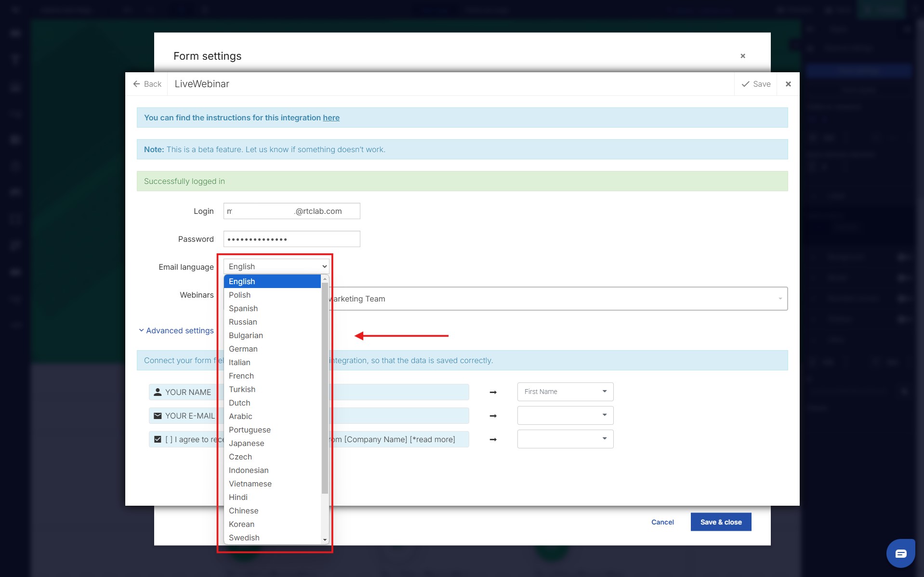The image size is (924, 577).
Task: Close the LiveWebinar integration dialog
Action: pyautogui.click(x=788, y=84)
